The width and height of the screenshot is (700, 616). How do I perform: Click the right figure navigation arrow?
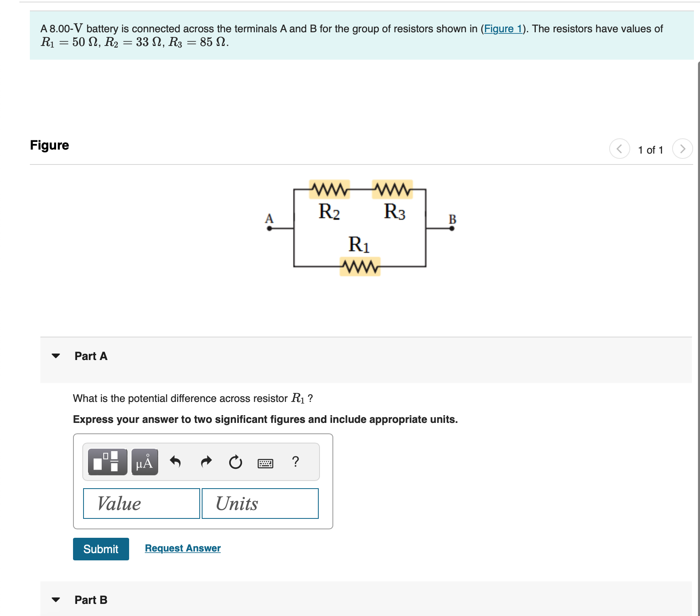point(683,149)
